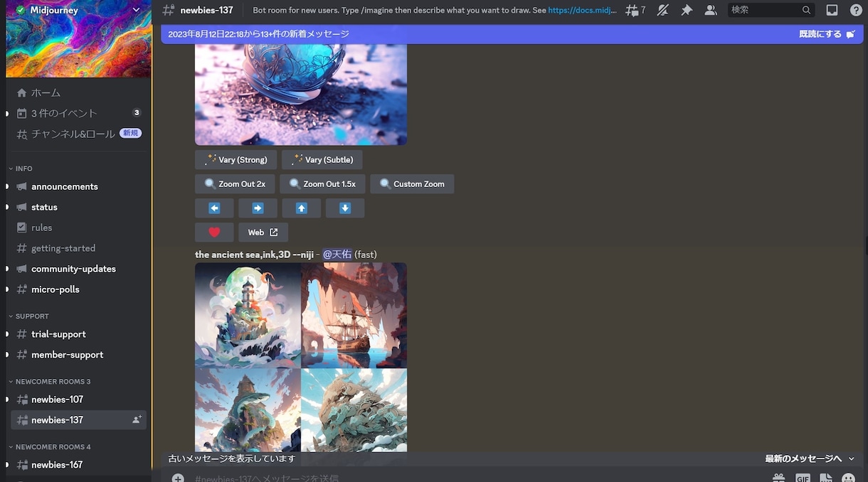
Task: Open the Web external link button
Action: pos(263,232)
